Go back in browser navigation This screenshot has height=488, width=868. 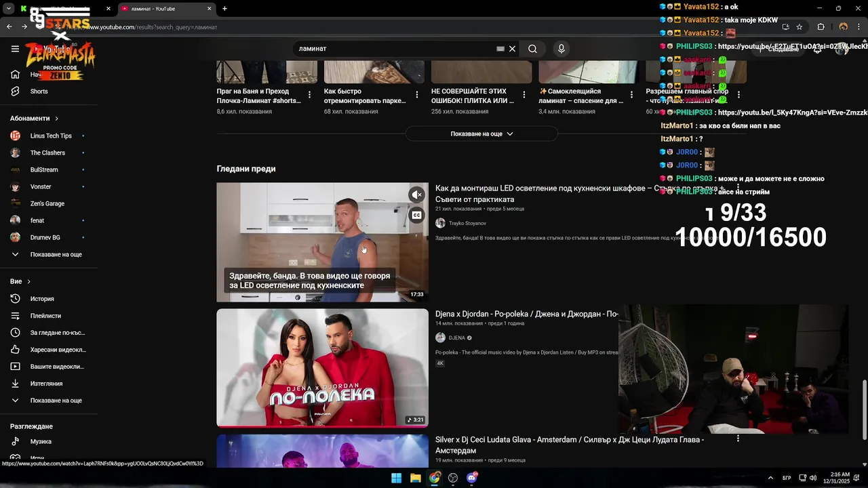click(x=9, y=27)
